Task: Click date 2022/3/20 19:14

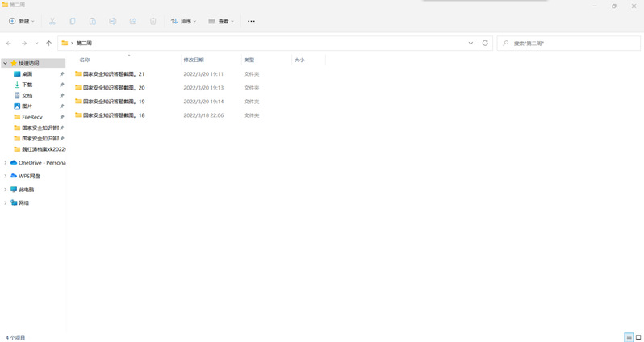Action: pyautogui.click(x=203, y=102)
